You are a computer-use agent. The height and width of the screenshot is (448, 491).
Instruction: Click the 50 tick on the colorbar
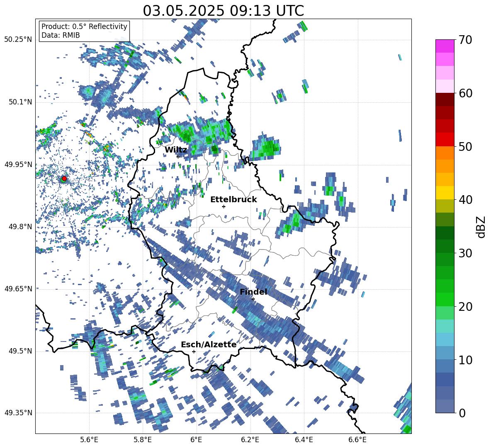point(465,146)
